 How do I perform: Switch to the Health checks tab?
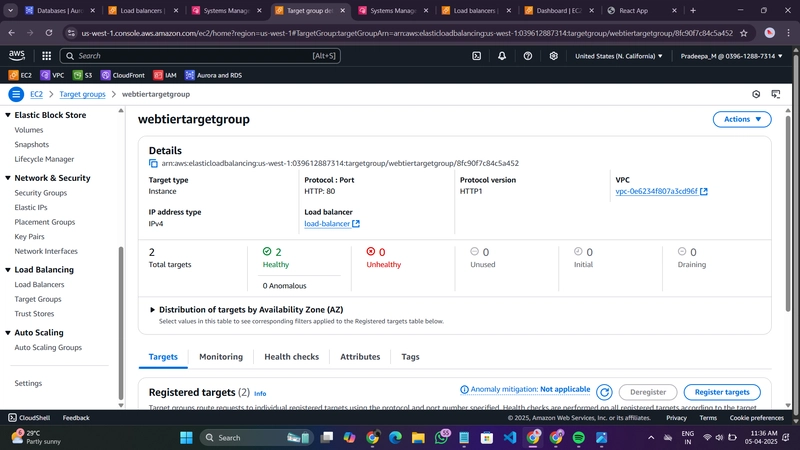pos(291,357)
